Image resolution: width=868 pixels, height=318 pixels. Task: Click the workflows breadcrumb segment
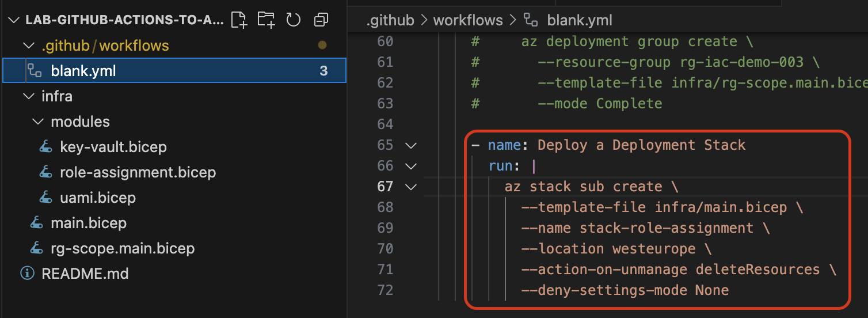pyautogui.click(x=467, y=21)
